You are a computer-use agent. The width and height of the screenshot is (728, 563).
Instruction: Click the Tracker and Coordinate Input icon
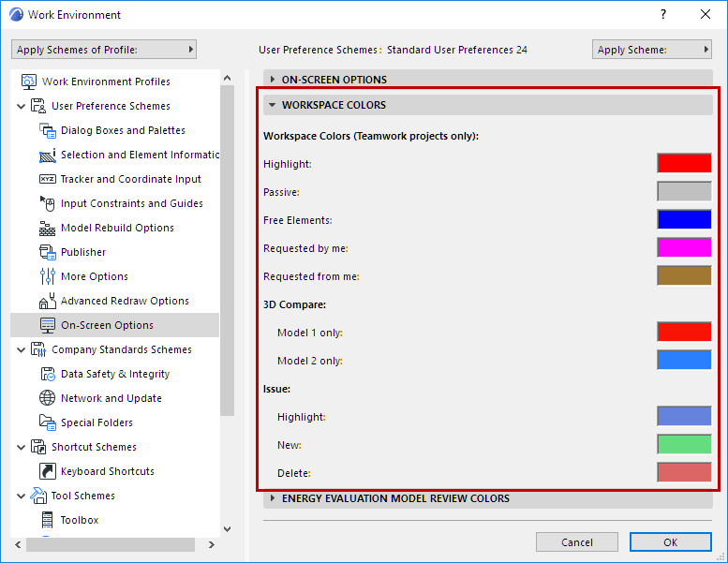click(x=48, y=179)
